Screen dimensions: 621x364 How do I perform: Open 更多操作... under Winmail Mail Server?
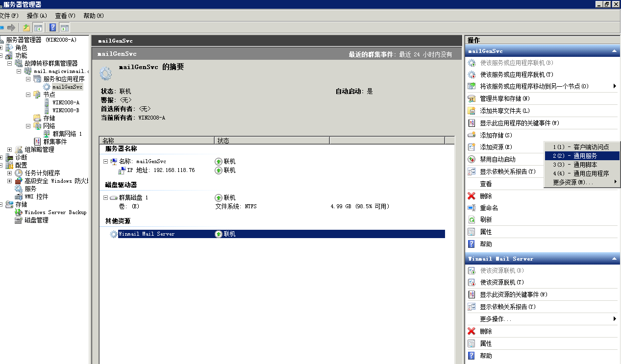click(496, 319)
